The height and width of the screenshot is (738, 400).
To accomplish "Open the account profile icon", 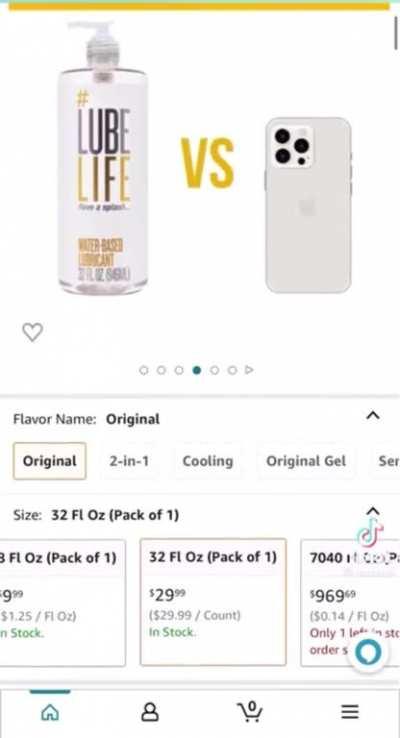I will pos(150,712).
